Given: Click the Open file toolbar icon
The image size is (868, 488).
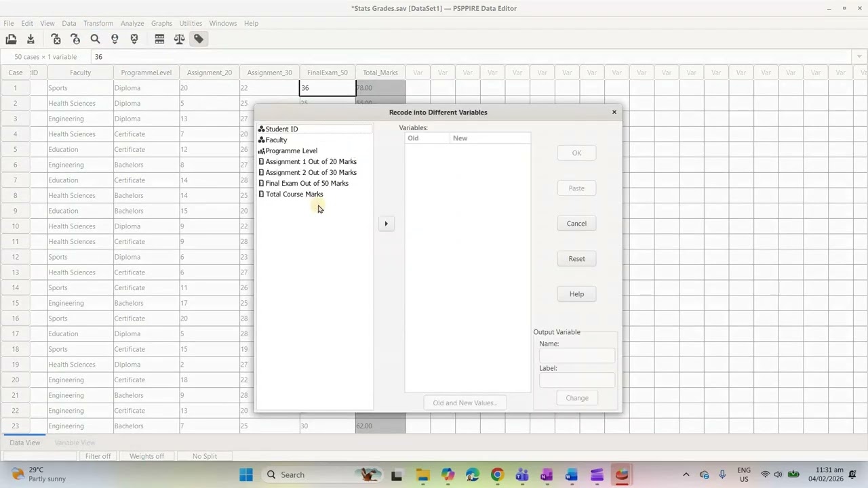Looking at the screenshot, I should [x=11, y=39].
